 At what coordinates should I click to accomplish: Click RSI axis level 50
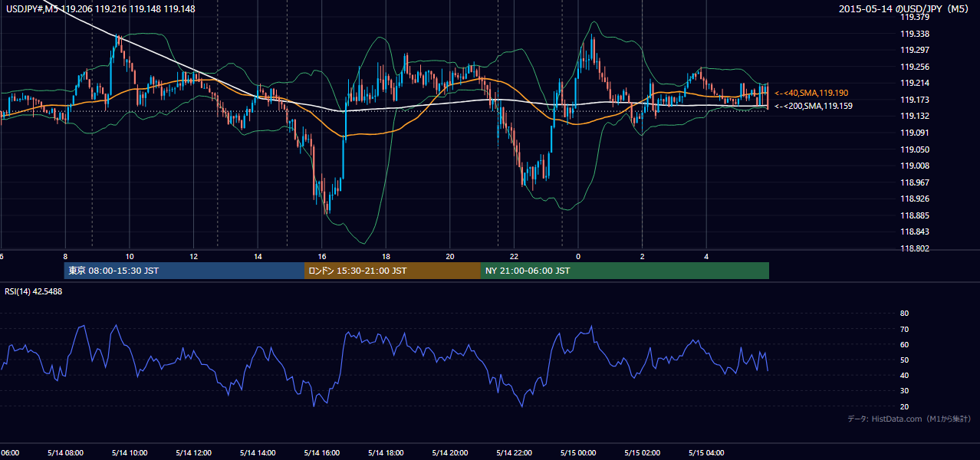pyautogui.click(x=904, y=360)
